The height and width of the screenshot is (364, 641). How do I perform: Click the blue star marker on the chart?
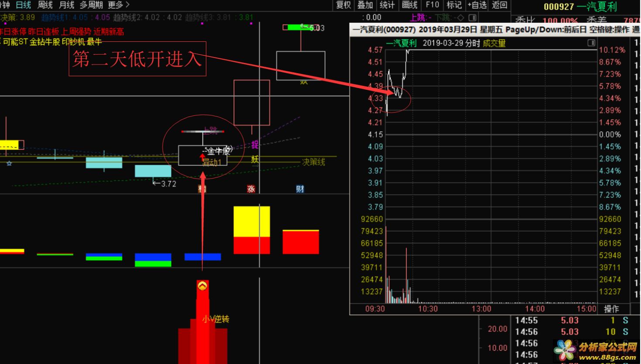[9, 163]
